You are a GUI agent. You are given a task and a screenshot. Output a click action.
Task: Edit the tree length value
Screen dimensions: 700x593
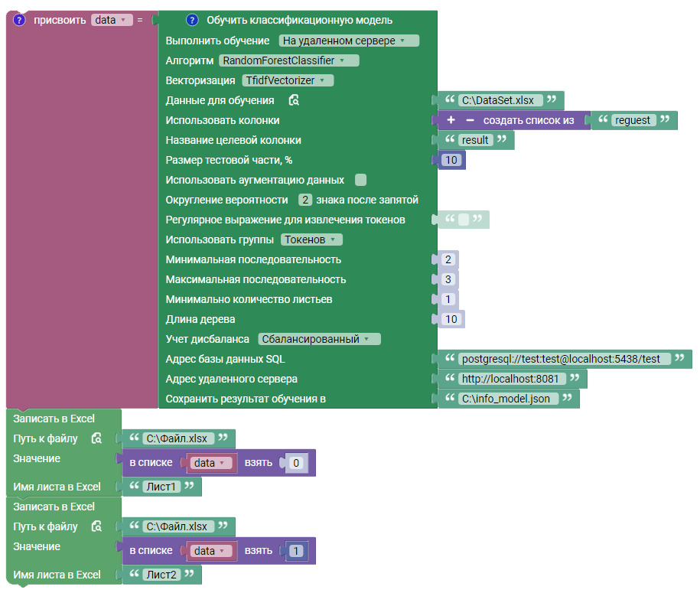coord(451,319)
